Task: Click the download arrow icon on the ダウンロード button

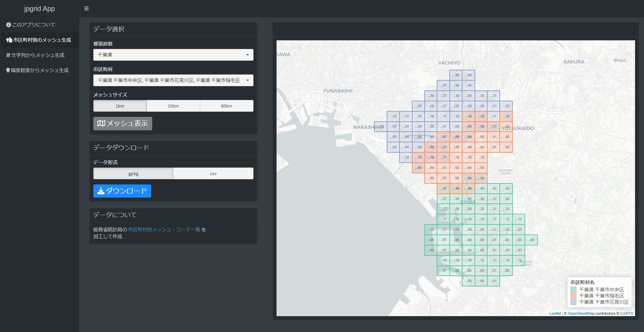Action: (101, 191)
